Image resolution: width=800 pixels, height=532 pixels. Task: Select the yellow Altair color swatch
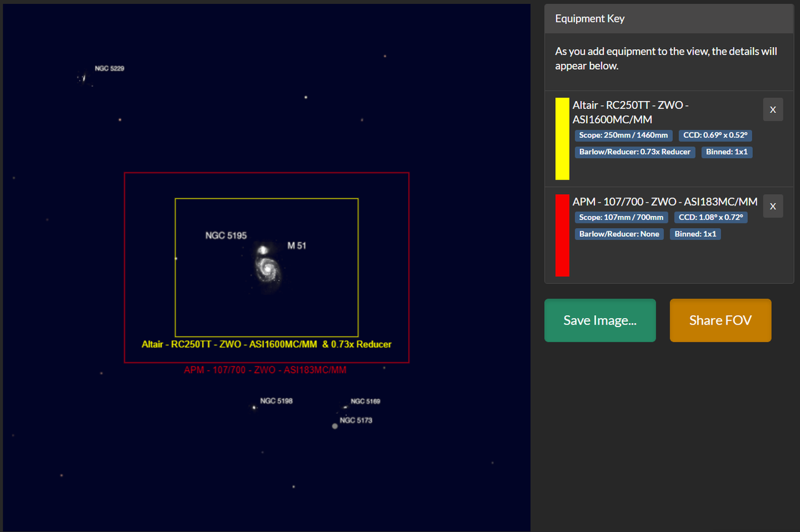point(563,138)
